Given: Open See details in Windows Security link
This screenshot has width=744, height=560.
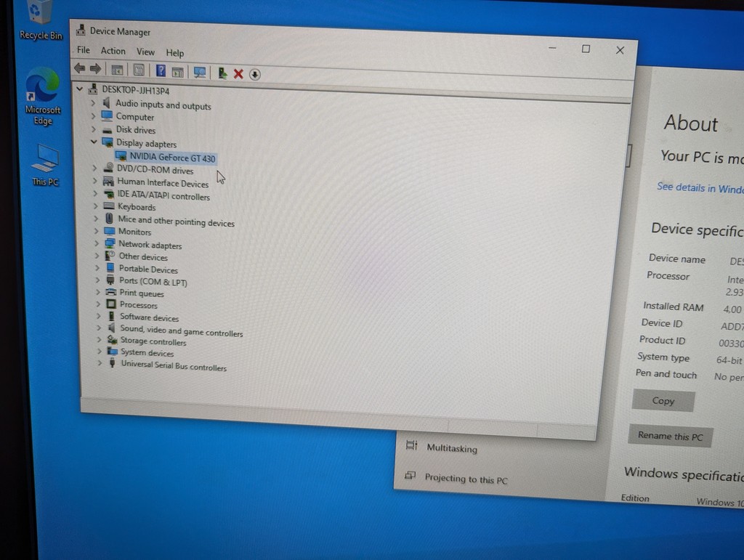Looking at the screenshot, I should [x=700, y=188].
